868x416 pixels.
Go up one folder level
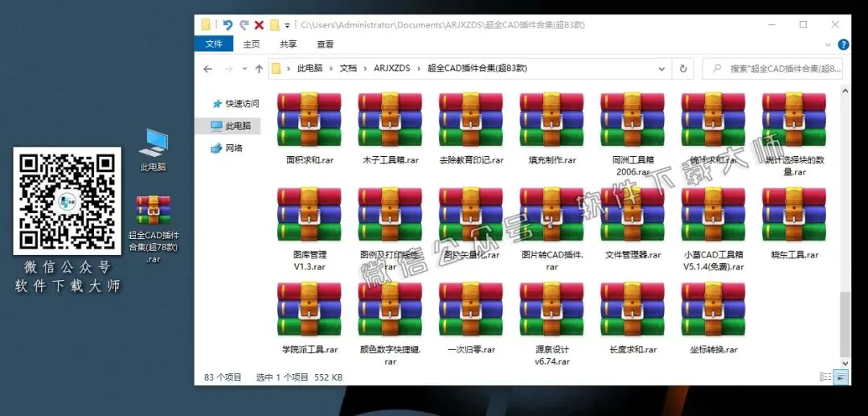tap(259, 68)
